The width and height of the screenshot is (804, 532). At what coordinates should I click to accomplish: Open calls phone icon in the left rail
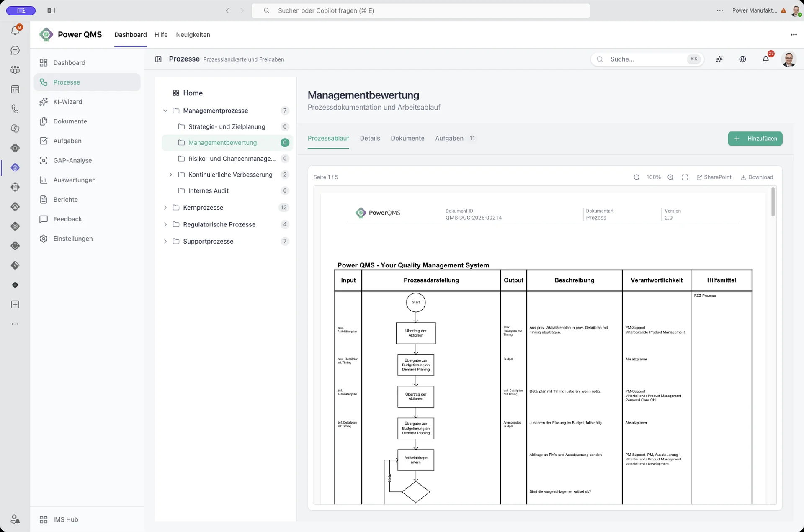[x=15, y=109]
